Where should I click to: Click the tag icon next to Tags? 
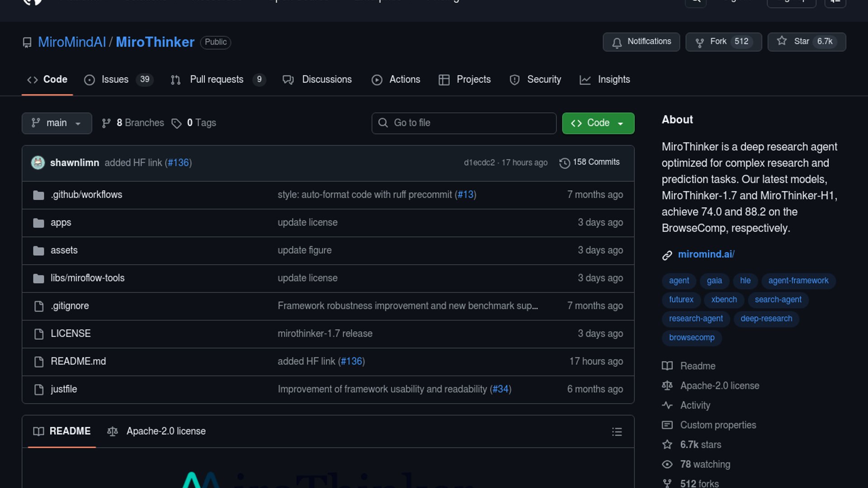(x=176, y=123)
